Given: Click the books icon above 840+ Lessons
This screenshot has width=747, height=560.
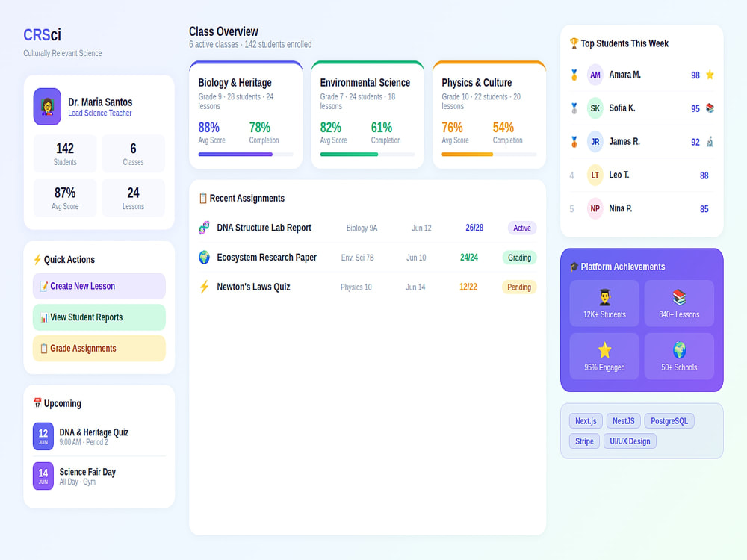Looking at the screenshot, I should tap(679, 298).
